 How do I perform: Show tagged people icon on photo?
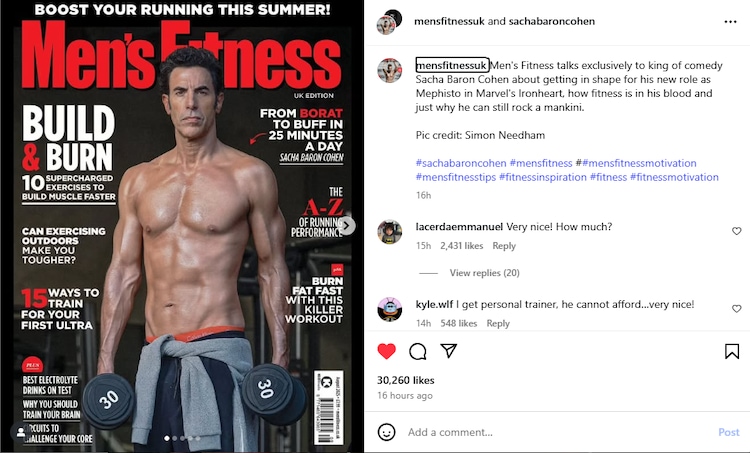pos(21,432)
